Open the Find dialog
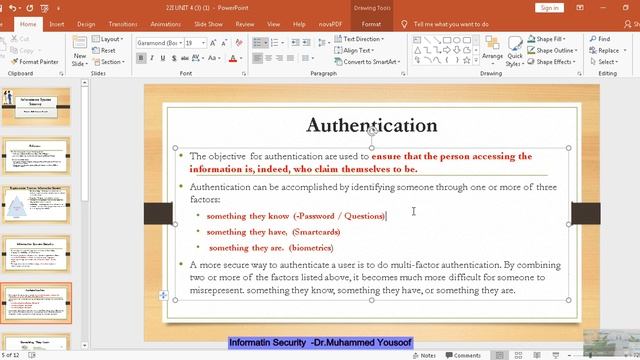Viewport: 640px width, 360px height. pos(600,39)
